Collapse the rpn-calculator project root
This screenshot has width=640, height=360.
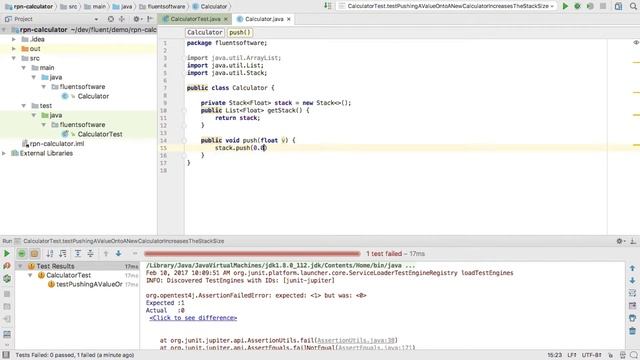(4, 30)
